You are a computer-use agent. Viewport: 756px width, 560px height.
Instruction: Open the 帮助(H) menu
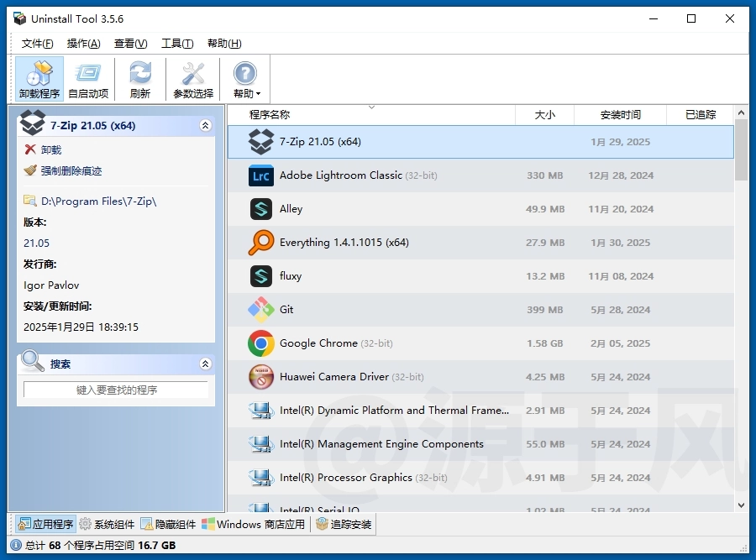(224, 44)
